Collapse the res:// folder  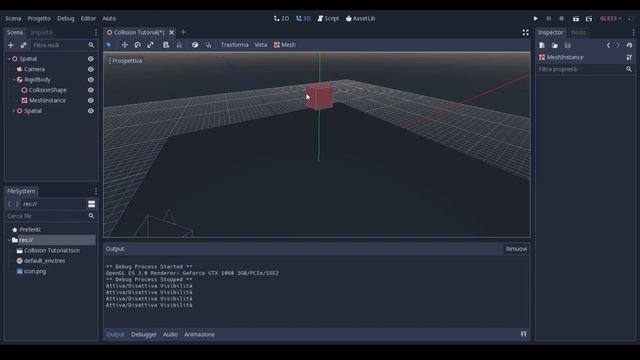tap(9, 240)
